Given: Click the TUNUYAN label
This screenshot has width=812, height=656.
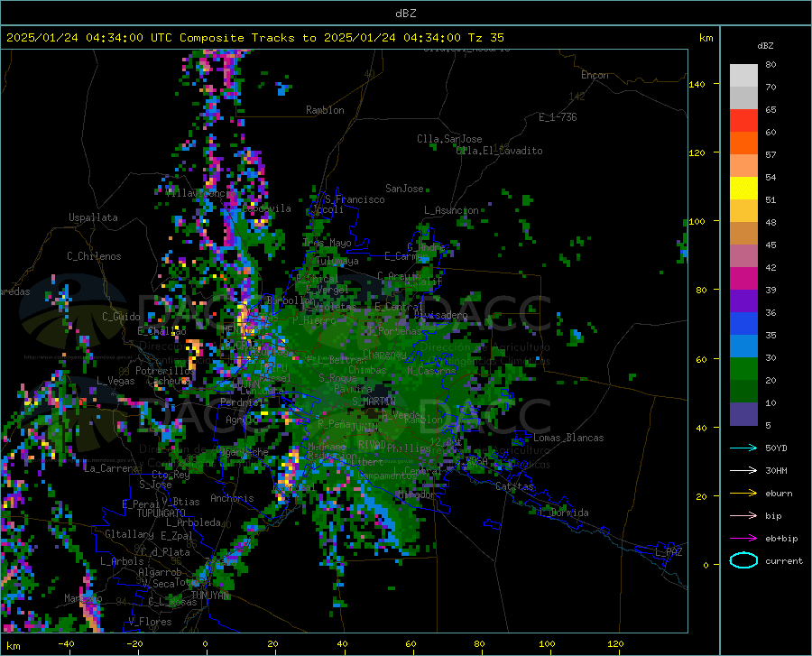Looking at the screenshot, I should (210, 596).
